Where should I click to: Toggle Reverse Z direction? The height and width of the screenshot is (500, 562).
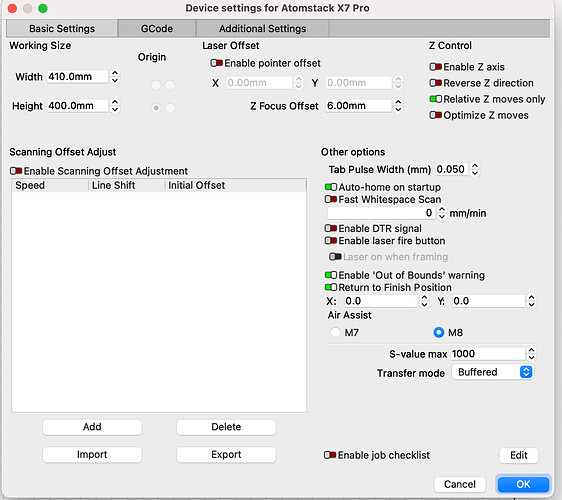435,83
